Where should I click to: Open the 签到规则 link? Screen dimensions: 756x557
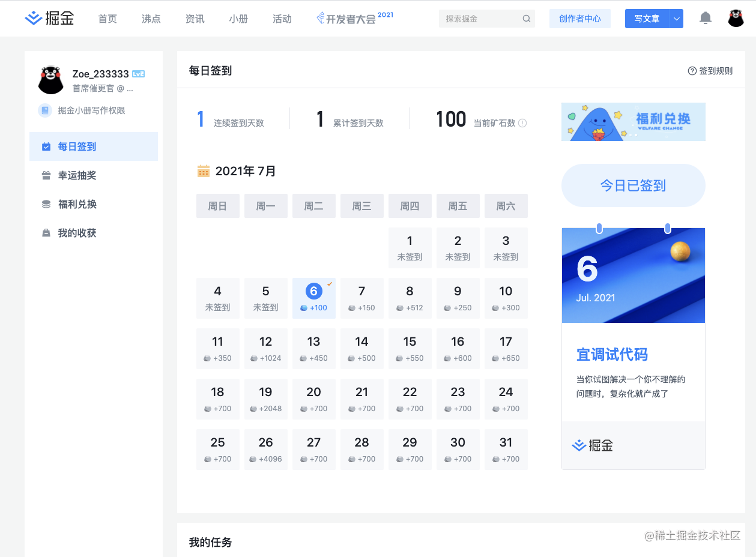click(x=710, y=71)
